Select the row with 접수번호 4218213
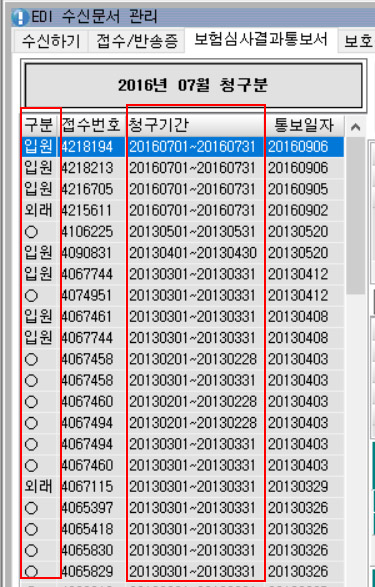375x587 pixels. point(183,168)
